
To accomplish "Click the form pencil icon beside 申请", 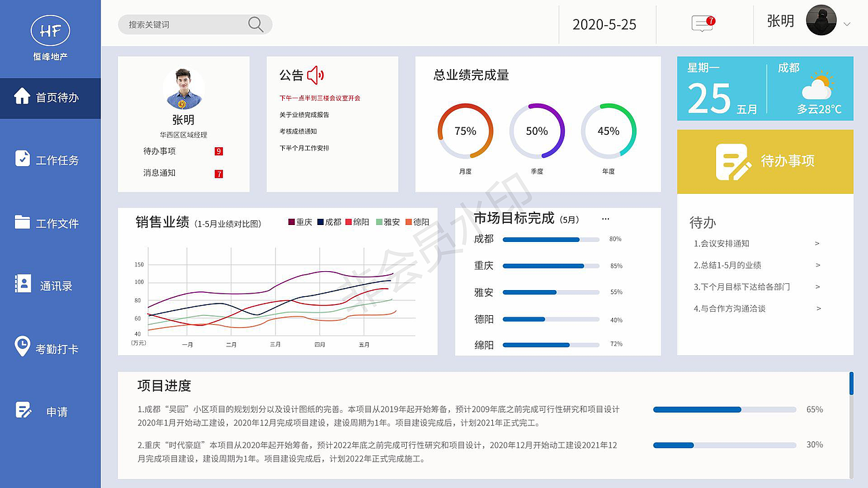I will 23,410.
